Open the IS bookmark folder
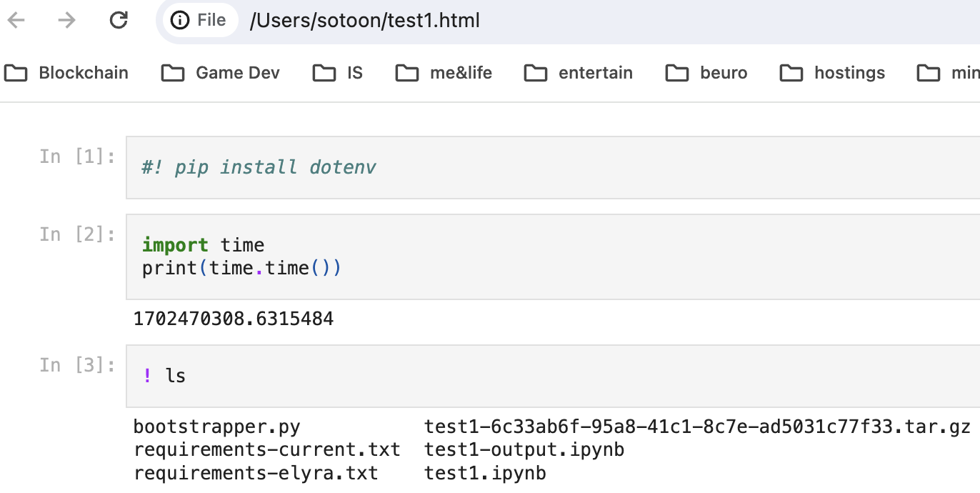Viewport: 980px width, 493px height. 339,73
